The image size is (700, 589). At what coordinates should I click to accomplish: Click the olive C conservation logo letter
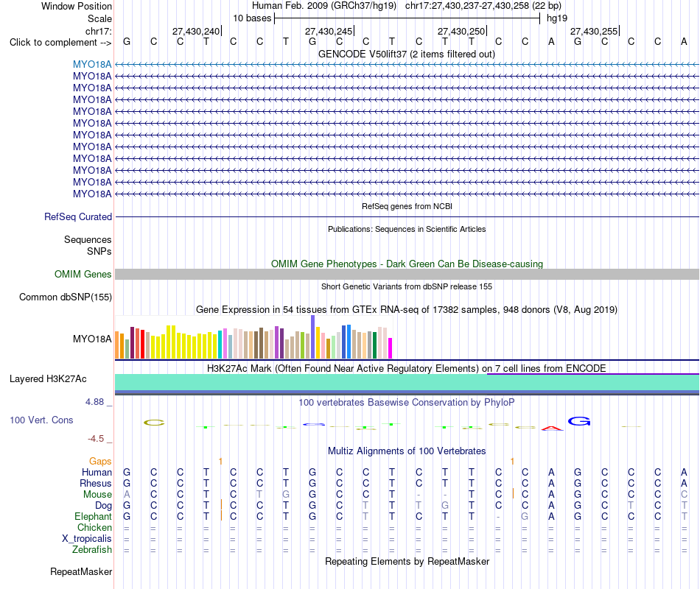point(154,423)
